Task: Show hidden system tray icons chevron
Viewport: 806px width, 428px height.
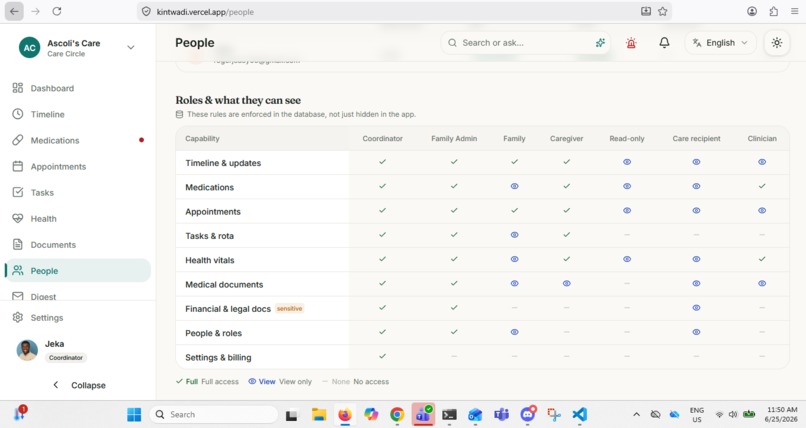Action: click(636, 415)
